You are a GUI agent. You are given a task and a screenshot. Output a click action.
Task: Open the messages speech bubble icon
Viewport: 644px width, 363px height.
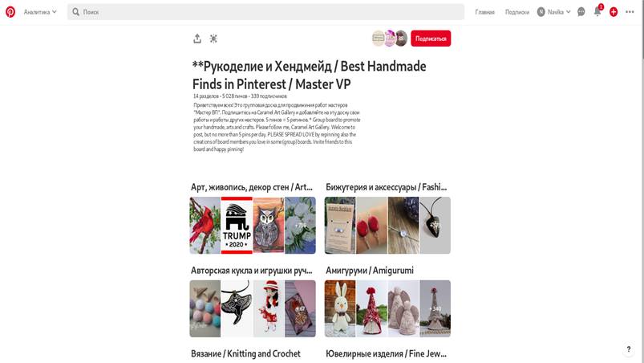tap(581, 12)
